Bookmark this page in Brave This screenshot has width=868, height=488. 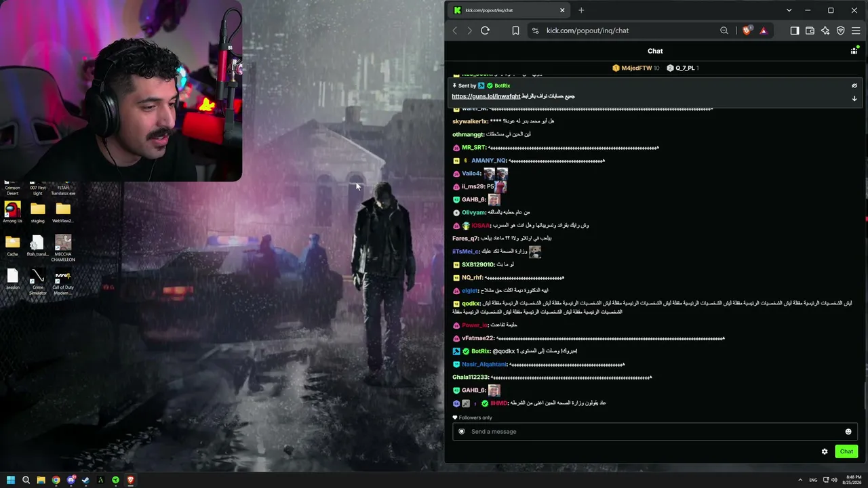tap(515, 30)
